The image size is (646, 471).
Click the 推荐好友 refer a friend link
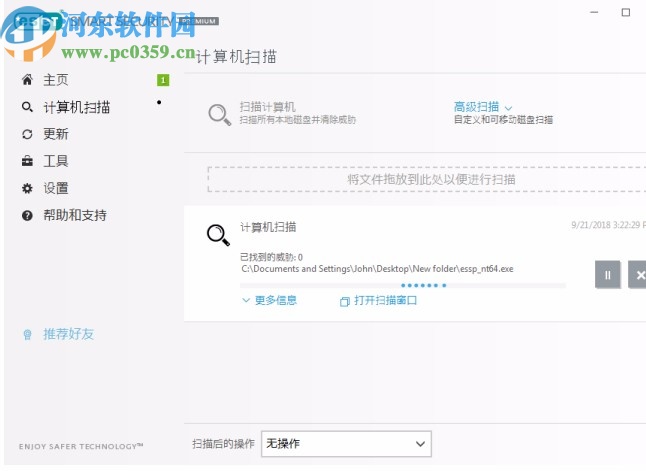[68, 334]
